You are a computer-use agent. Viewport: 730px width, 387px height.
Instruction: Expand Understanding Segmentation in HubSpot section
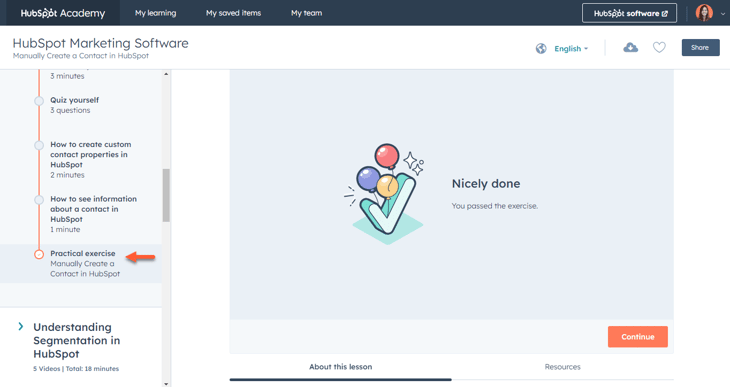pos(20,326)
